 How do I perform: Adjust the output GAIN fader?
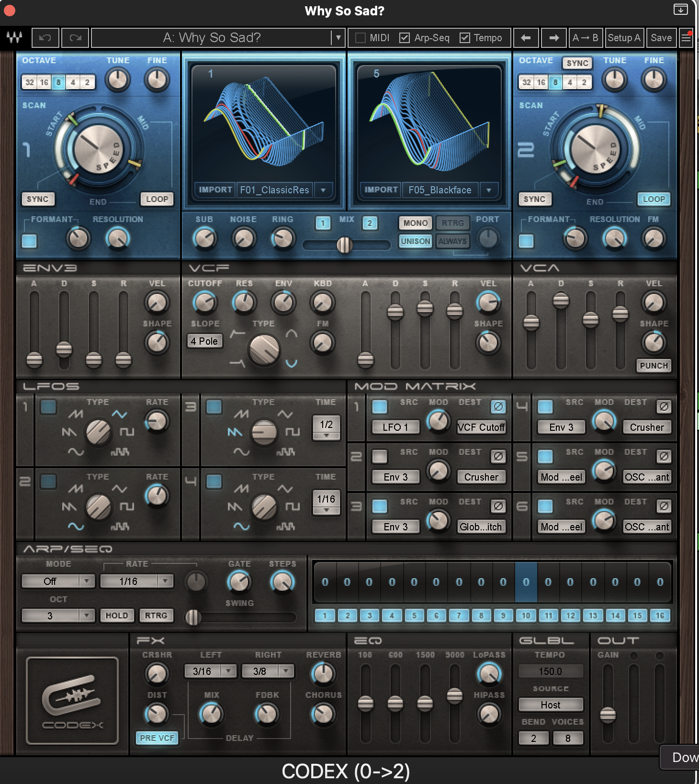[x=608, y=715]
